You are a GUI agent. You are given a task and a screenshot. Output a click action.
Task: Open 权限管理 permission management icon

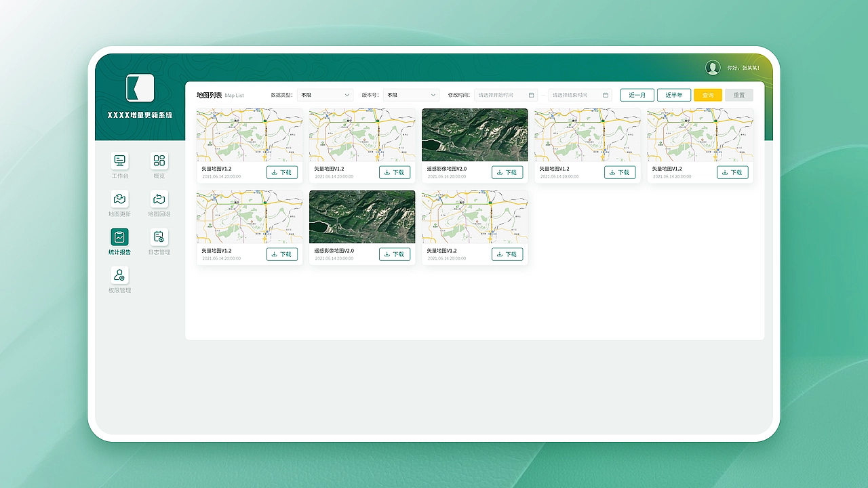(x=120, y=275)
